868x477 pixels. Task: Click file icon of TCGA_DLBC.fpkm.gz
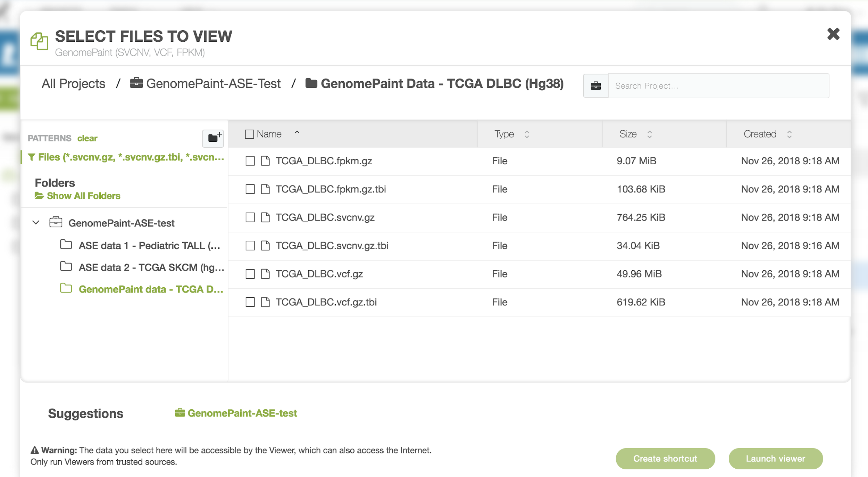[265, 161]
